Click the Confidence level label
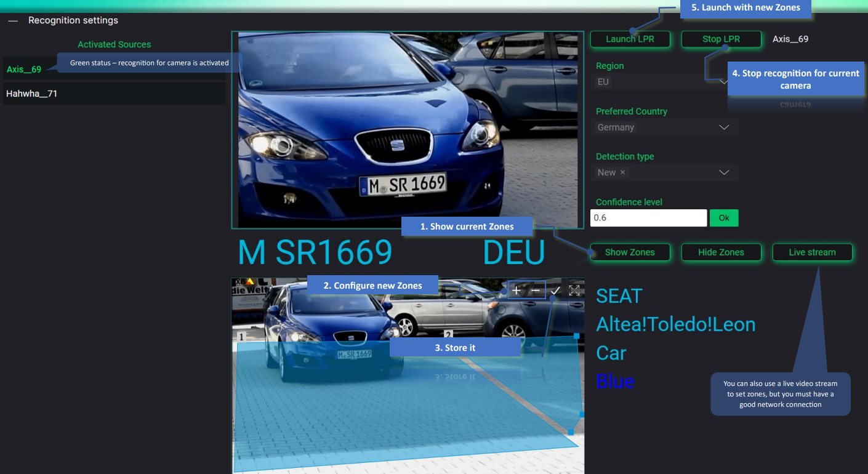868x474 pixels. click(x=629, y=202)
